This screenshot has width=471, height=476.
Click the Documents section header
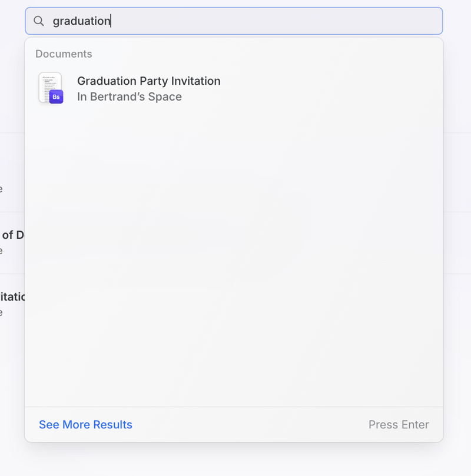click(x=64, y=54)
